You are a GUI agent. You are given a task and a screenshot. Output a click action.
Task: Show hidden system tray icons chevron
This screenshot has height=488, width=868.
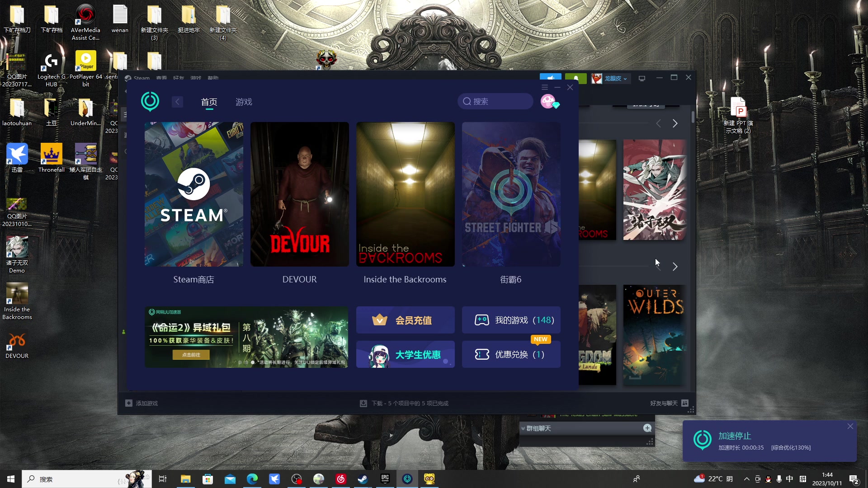click(747, 479)
